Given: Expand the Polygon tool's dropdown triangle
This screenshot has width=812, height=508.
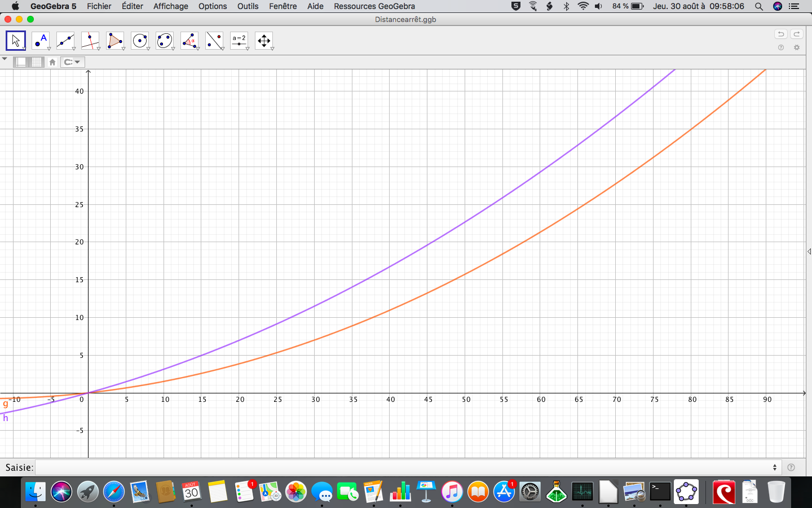Looking at the screenshot, I should [123, 49].
